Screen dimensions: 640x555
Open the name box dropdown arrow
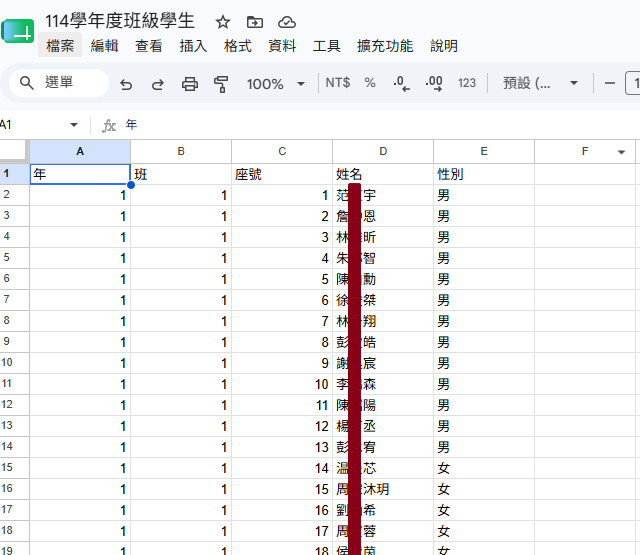coord(74,124)
